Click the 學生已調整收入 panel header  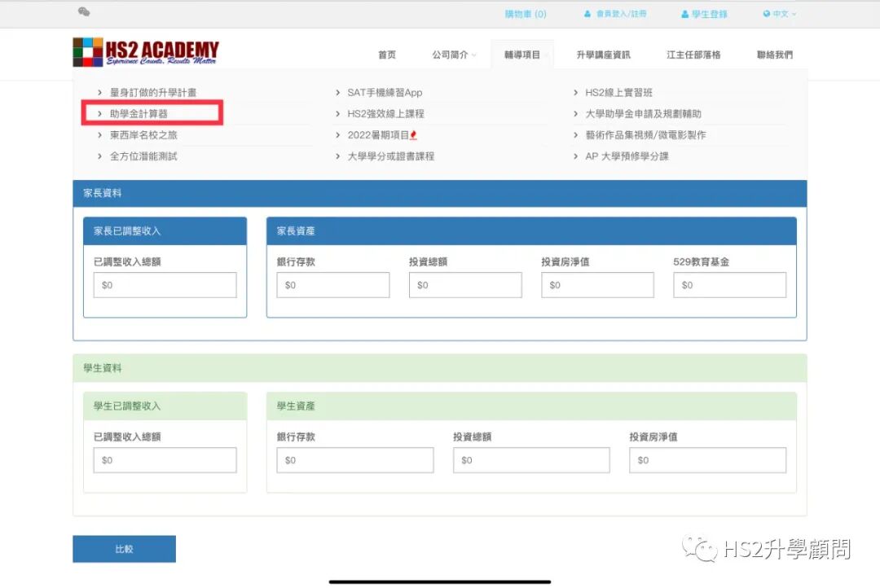[x=165, y=406]
